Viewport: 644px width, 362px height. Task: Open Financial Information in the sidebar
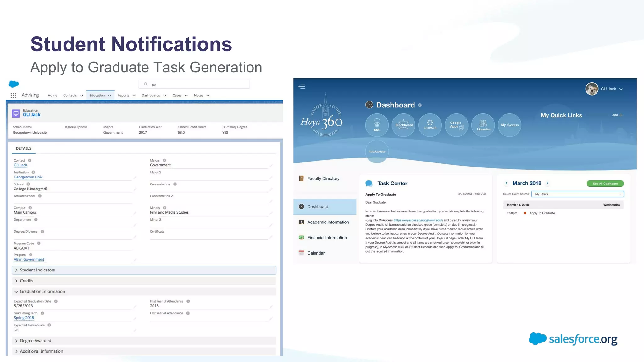(x=327, y=238)
